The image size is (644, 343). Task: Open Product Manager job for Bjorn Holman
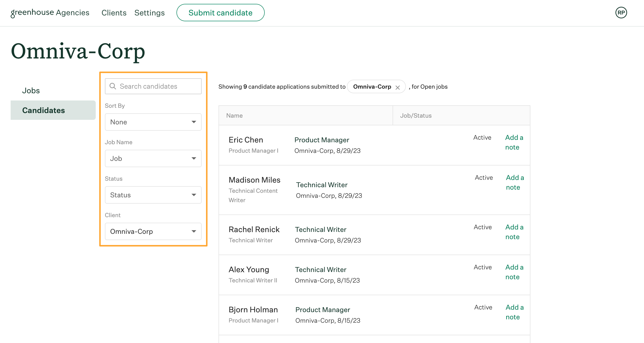[322, 309]
